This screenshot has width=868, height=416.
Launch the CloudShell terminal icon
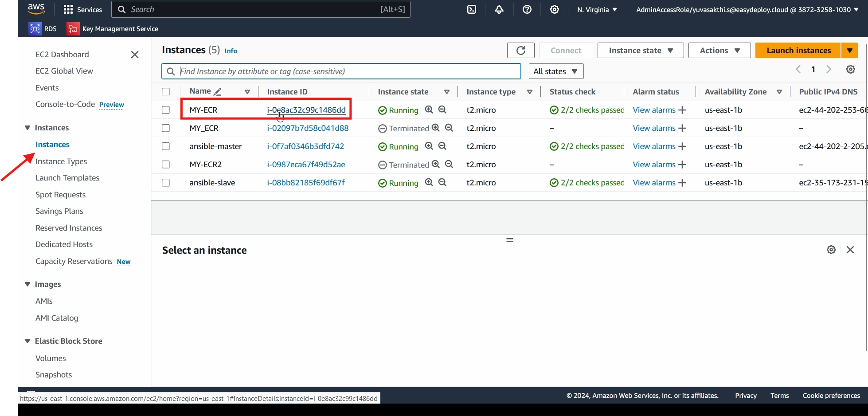(472, 9)
